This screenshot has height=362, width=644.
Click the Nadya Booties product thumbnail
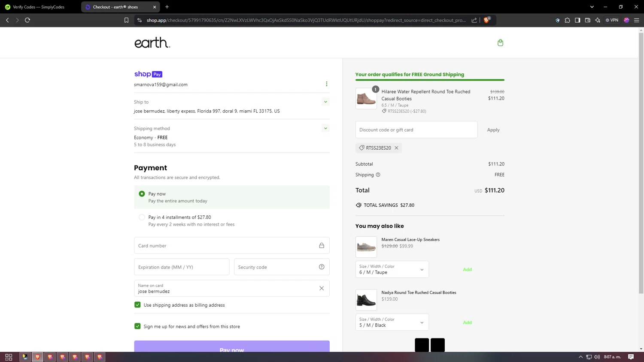click(366, 300)
